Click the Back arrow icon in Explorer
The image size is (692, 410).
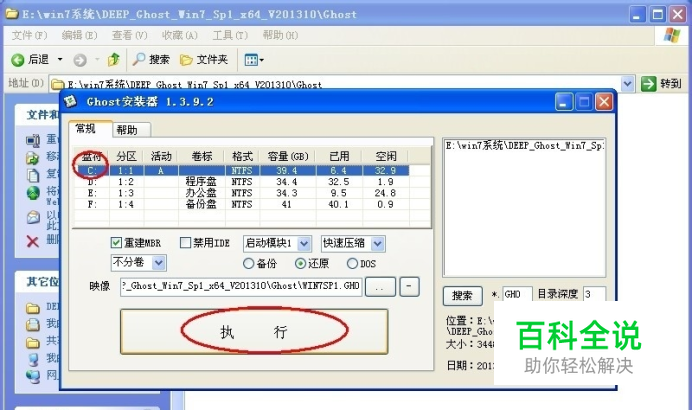pos(18,60)
